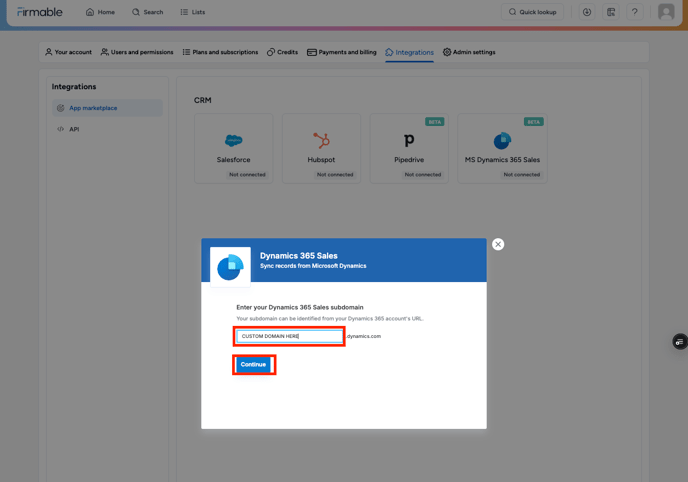This screenshot has height=482, width=688.
Task: Click MS Dynamics 365 Sales card icon
Action: click(502, 140)
